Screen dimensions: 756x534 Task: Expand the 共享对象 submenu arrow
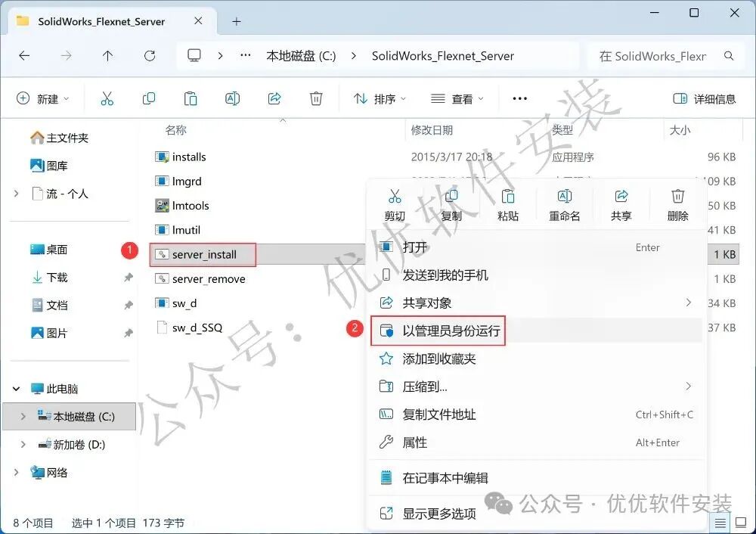pos(689,303)
